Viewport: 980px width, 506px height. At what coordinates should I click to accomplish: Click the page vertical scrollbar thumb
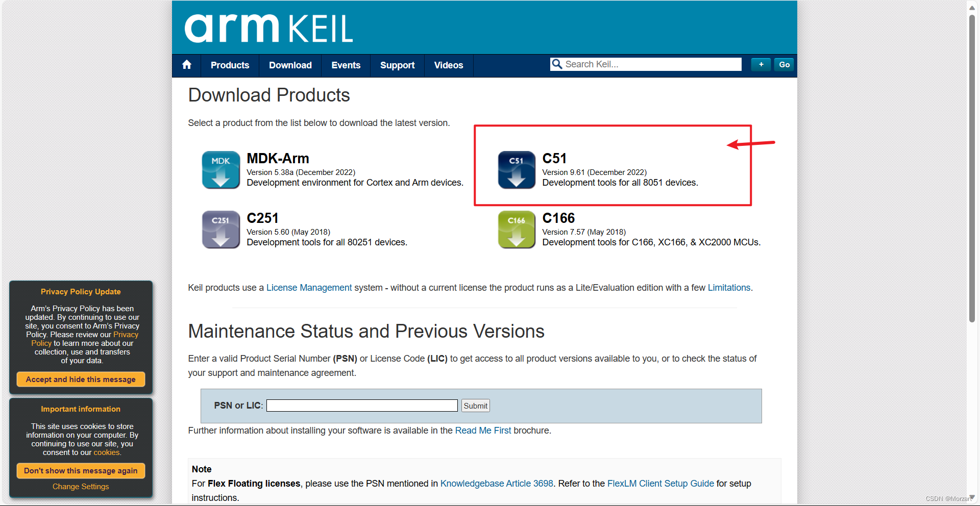pos(972,168)
